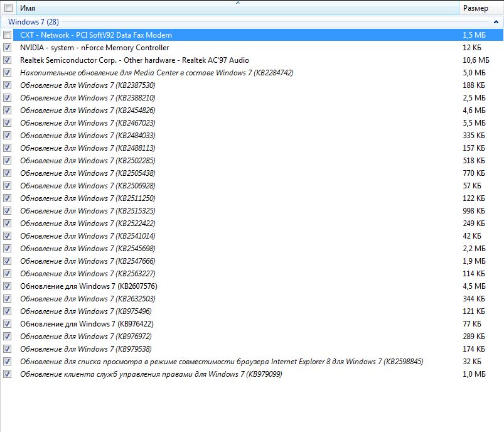Select the Windows 7 (28) group heading
504x432 pixels.
(33, 22)
